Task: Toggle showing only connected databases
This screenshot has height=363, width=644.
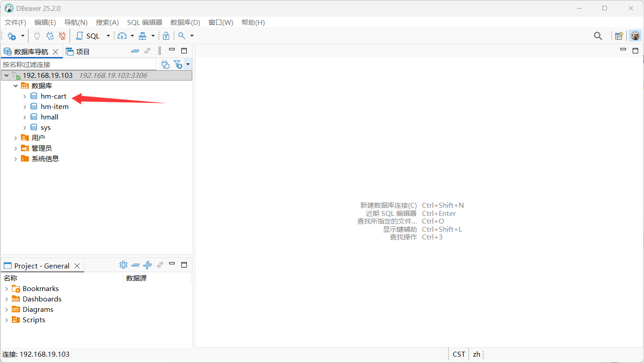Action: click(x=165, y=64)
